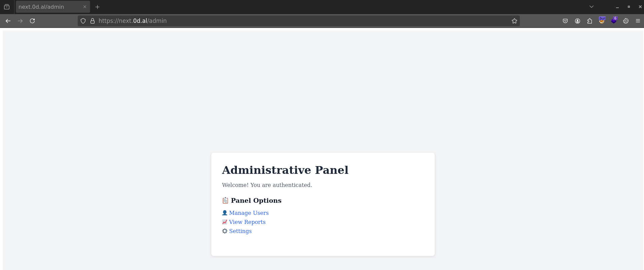Click the back navigation arrow
Image resolution: width=644 pixels, height=270 pixels.
(8, 21)
